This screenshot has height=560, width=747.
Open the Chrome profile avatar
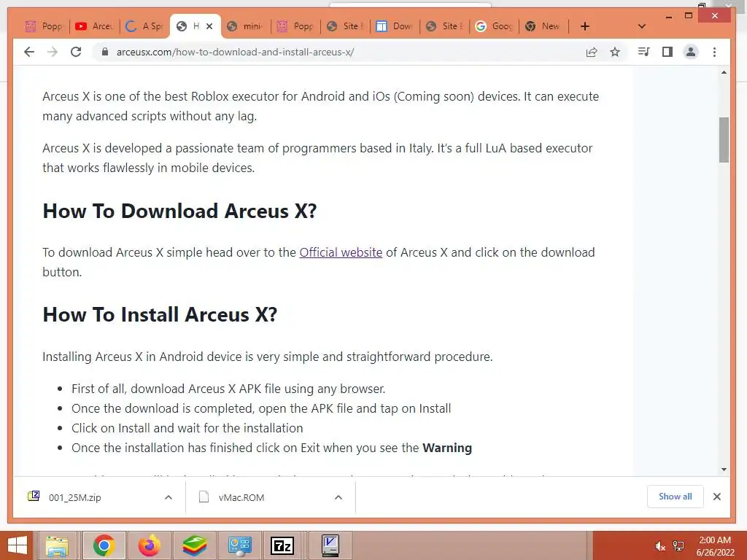[x=691, y=52]
